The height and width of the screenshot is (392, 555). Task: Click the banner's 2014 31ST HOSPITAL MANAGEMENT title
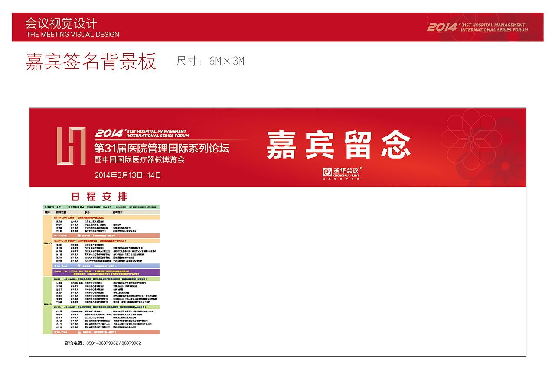tap(141, 133)
